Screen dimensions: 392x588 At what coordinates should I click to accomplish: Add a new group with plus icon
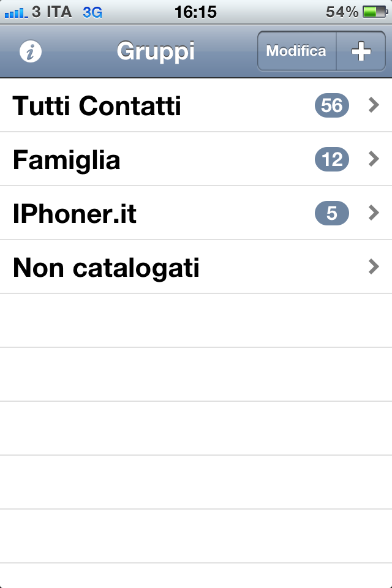click(x=361, y=51)
